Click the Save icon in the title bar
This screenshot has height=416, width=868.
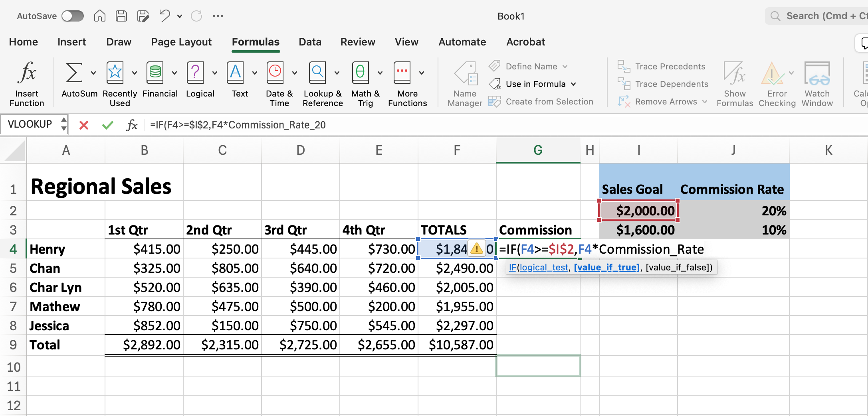(x=121, y=16)
